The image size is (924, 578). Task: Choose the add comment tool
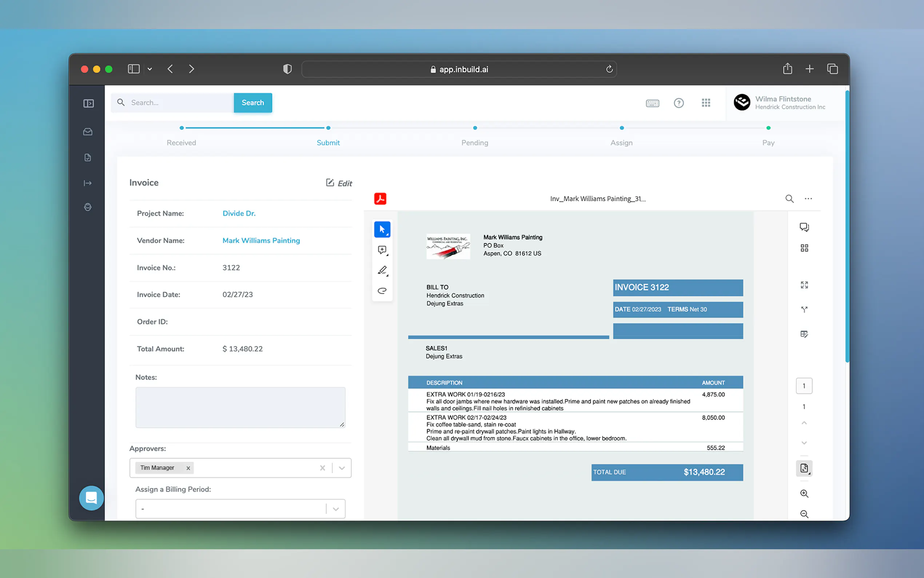[x=382, y=250]
